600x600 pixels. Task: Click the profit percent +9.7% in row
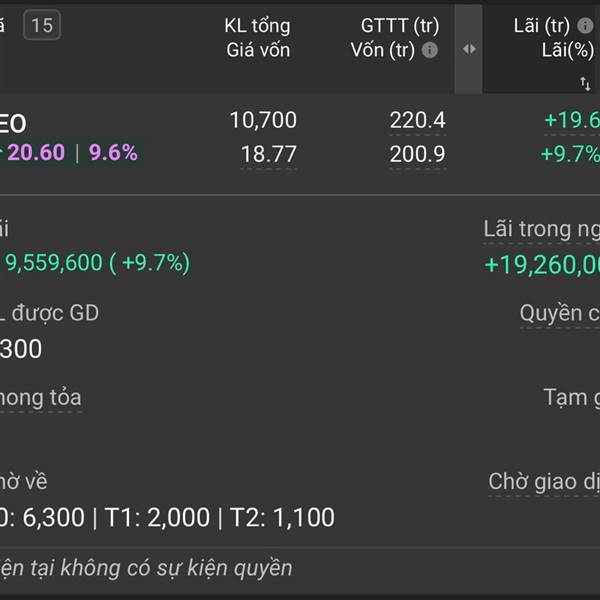569,154
